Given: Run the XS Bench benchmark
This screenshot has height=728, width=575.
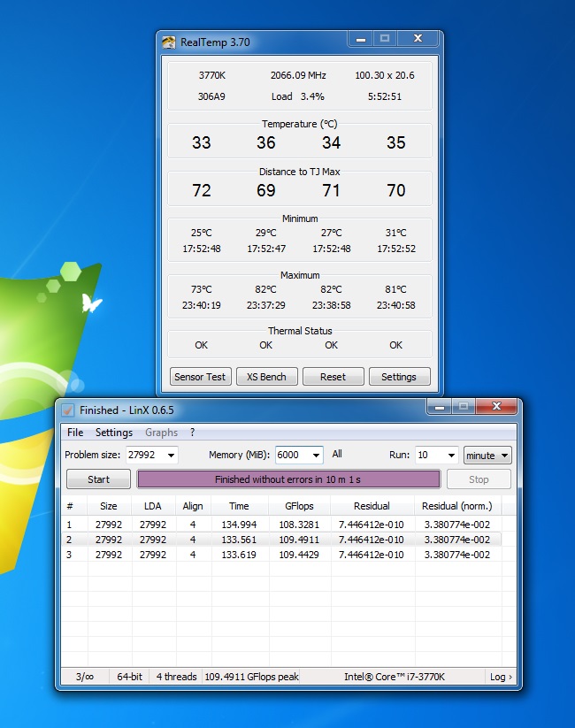Looking at the screenshot, I should pos(266,377).
